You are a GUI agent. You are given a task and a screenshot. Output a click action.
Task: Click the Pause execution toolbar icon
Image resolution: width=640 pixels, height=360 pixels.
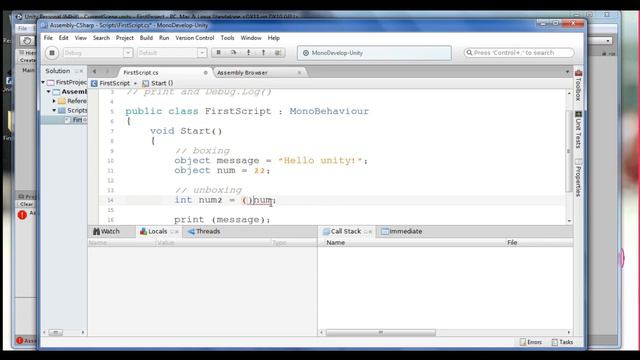point(218,52)
